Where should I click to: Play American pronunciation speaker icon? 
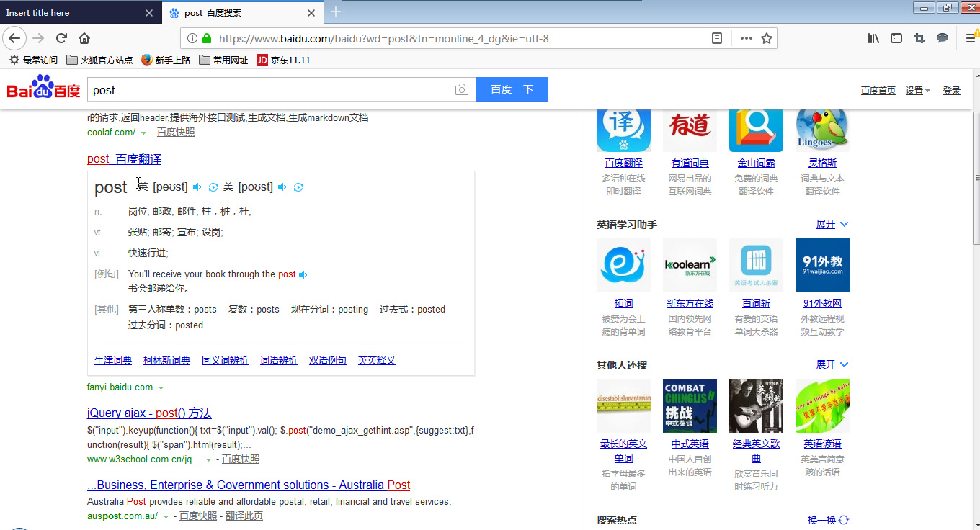[282, 187]
